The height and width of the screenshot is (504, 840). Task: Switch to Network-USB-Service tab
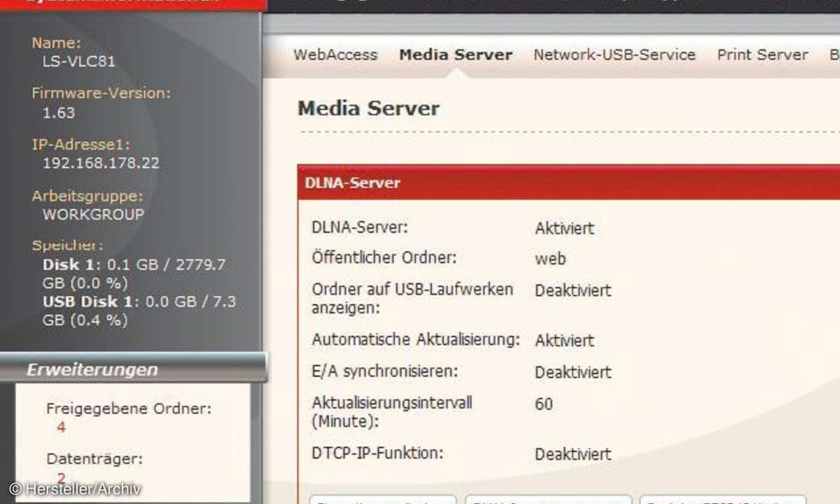[x=615, y=55]
